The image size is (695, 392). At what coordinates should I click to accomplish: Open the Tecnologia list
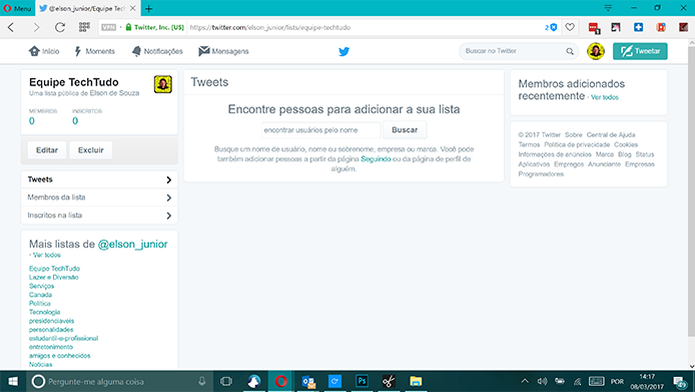44,312
